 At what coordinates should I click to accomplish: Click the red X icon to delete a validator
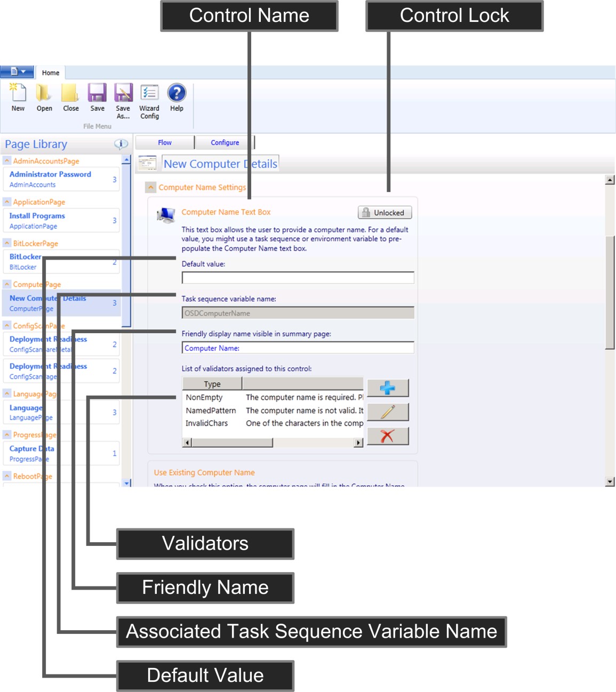pos(388,436)
